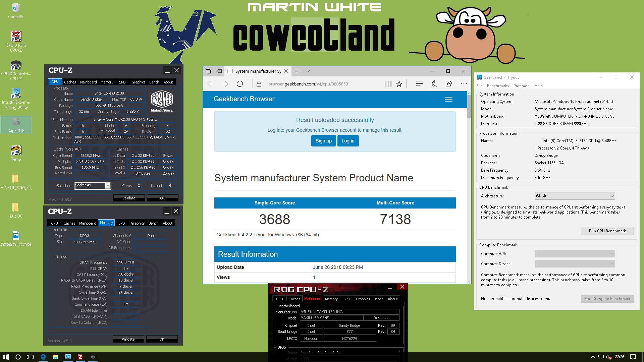Image resolution: width=644 pixels, height=362 pixels.
Task: Open CPUID ROG CPU-Z desktop shortcut
Action: coord(16,41)
